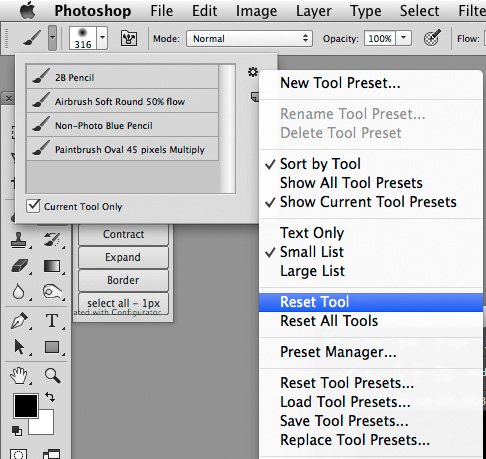The height and width of the screenshot is (459, 486).
Task: Expand the brush size dropdown arrow
Action: [102, 38]
